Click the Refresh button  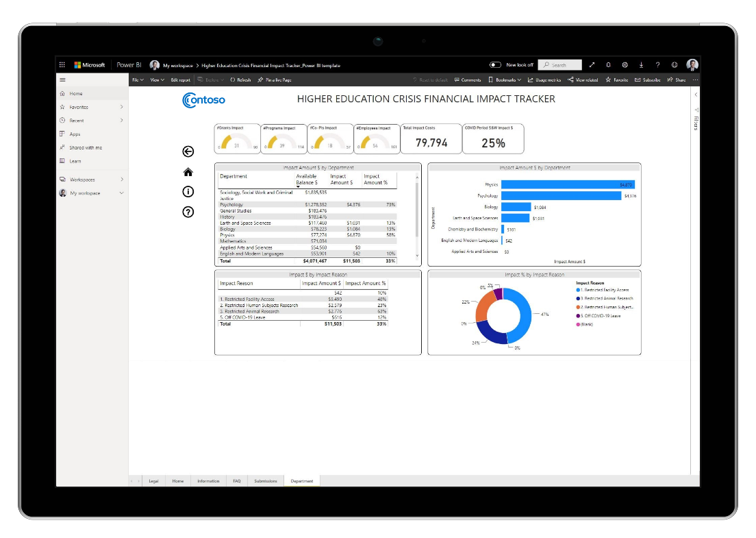coord(240,80)
